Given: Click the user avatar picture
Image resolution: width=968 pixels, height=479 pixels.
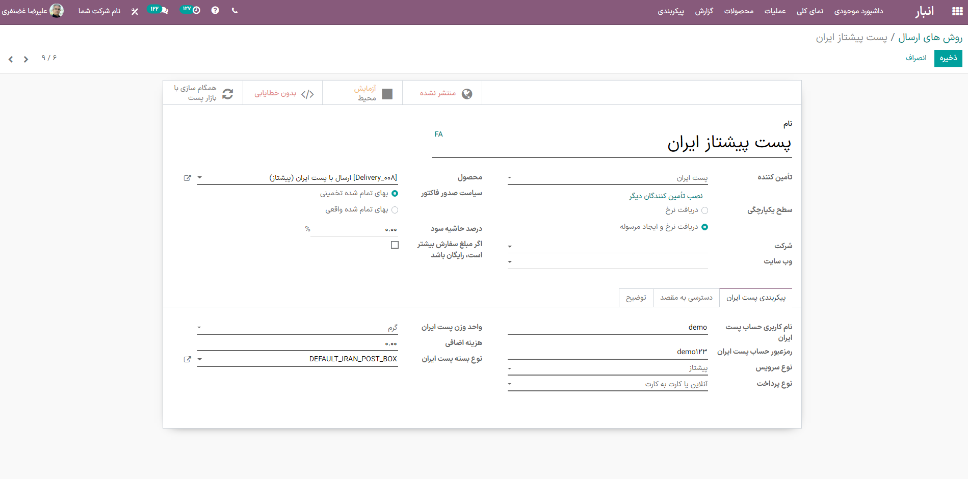Looking at the screenshot, I should (57, 10).
